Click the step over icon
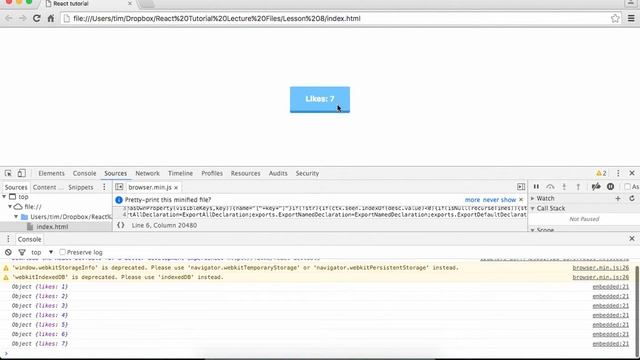The image size is (640, 360). coord(550,187)
